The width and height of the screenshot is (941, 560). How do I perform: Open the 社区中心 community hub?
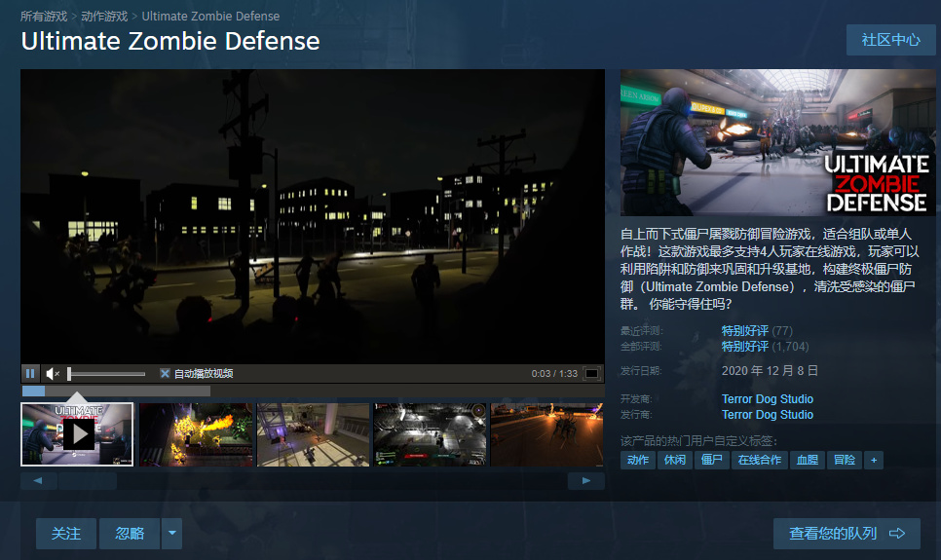pyautogui.click(x=890, y=40)
